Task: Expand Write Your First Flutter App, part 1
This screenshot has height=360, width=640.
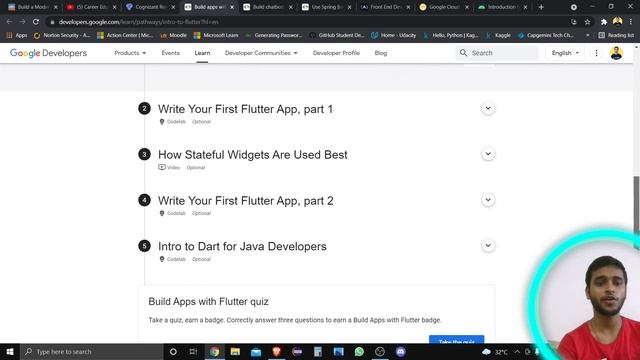Action: click(488, 108)
